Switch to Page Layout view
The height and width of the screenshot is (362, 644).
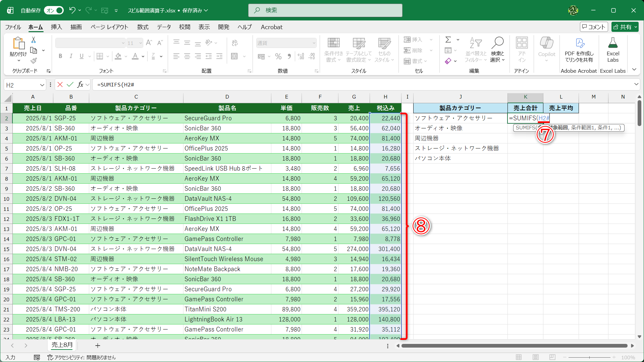(536, 357)
